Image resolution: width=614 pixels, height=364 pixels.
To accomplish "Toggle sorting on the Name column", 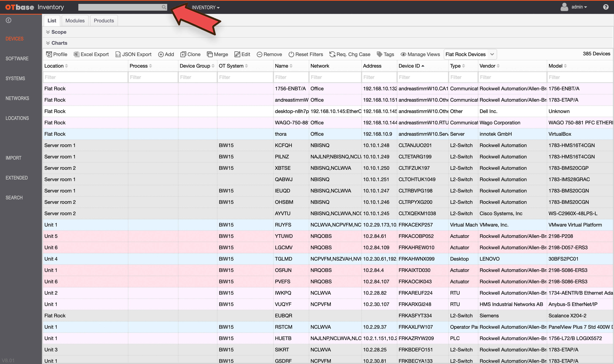I will (291, 66).
